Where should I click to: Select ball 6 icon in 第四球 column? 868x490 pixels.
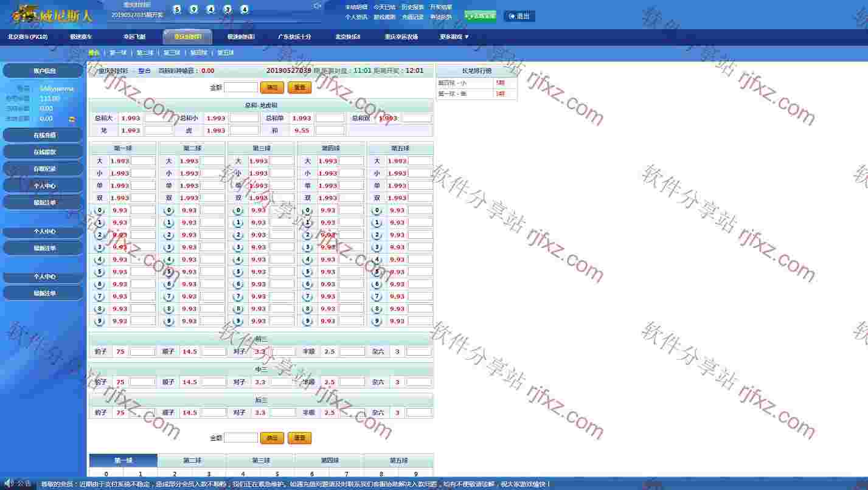pyautogui.click(x=307, y=284)
